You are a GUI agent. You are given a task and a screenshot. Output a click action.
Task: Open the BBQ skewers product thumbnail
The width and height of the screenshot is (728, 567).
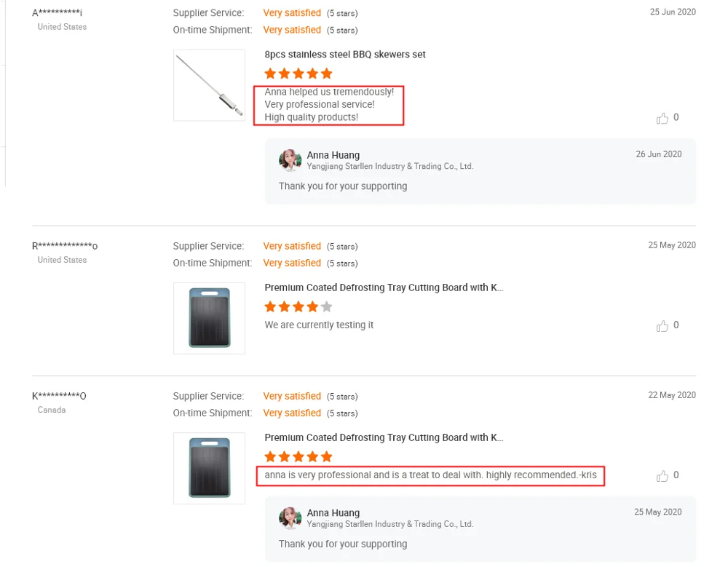point(209,85)
